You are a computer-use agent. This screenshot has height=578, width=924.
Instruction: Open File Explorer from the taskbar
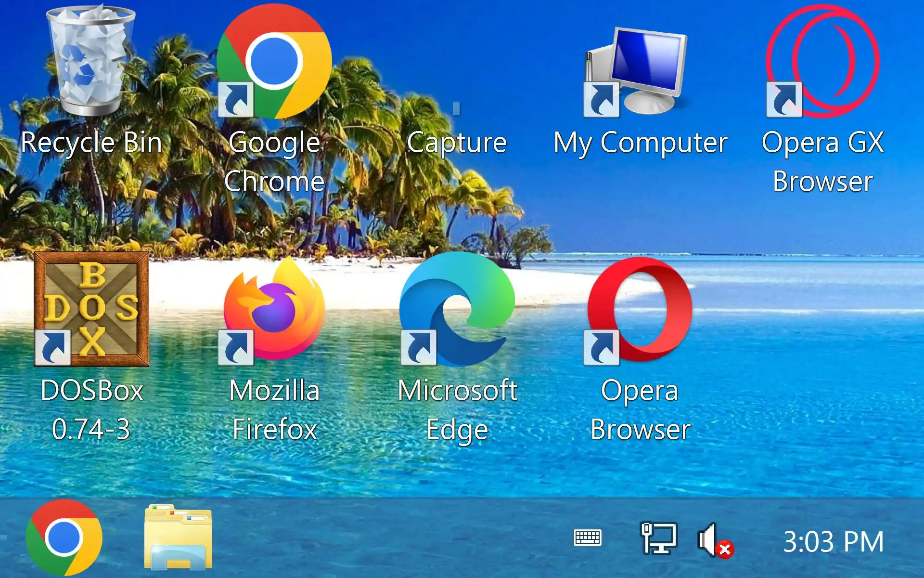(x=178, y=538)
